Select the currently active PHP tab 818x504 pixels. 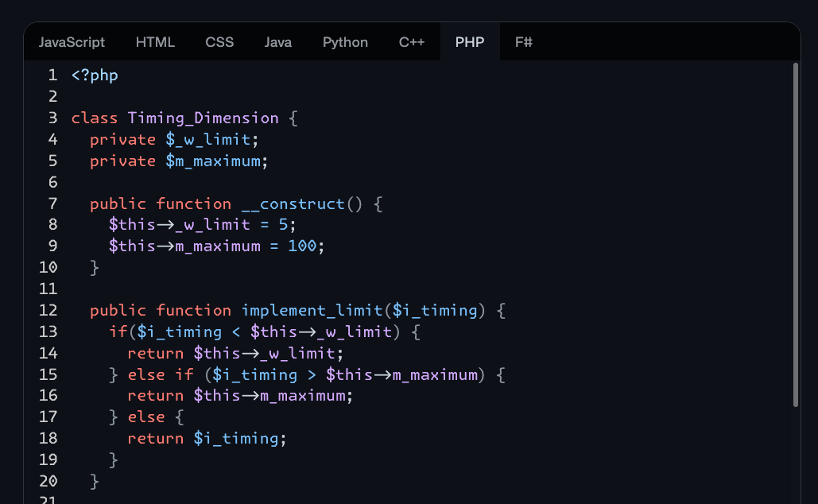[469, 42]
